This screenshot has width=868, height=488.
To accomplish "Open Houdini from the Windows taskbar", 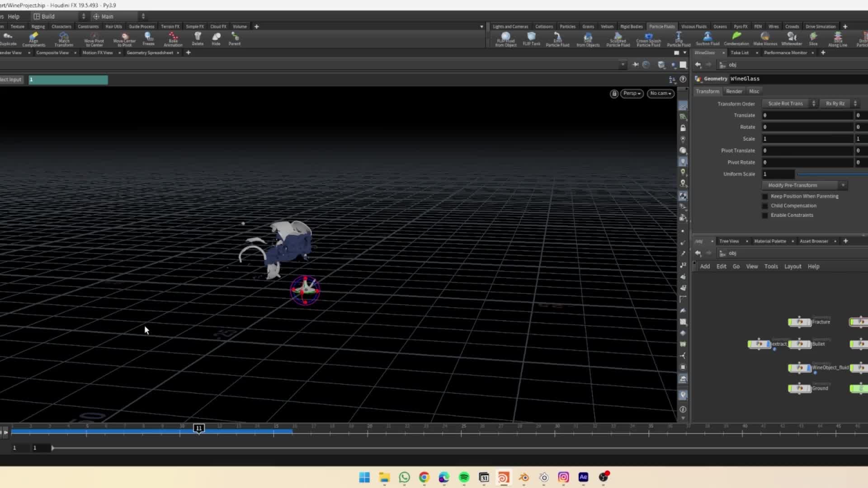I will click(504, 477).
